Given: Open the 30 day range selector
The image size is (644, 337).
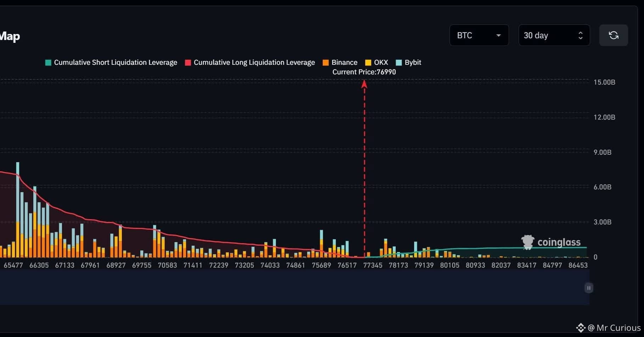Looking at the screenshot, I should click(554, 35).
